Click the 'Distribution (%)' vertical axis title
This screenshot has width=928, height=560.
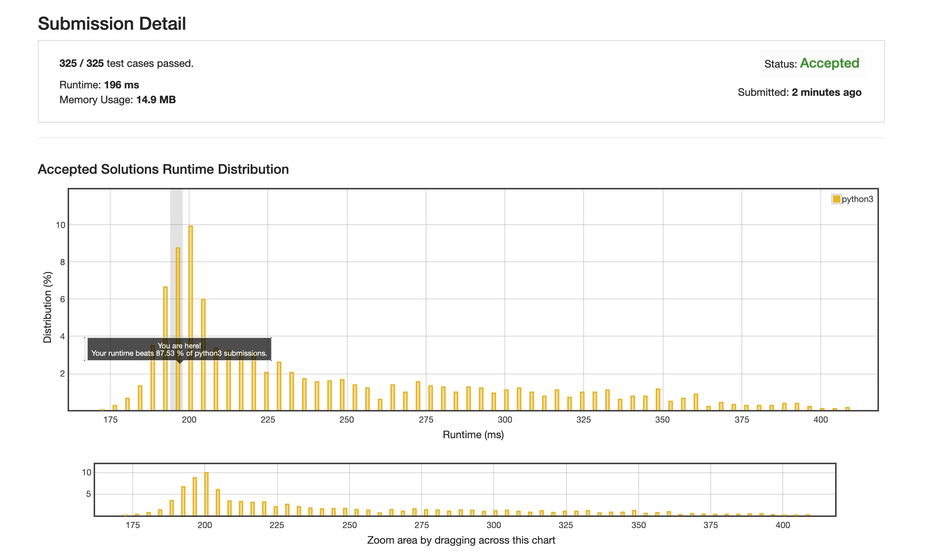pyautogui.click(x=48, y=307)
